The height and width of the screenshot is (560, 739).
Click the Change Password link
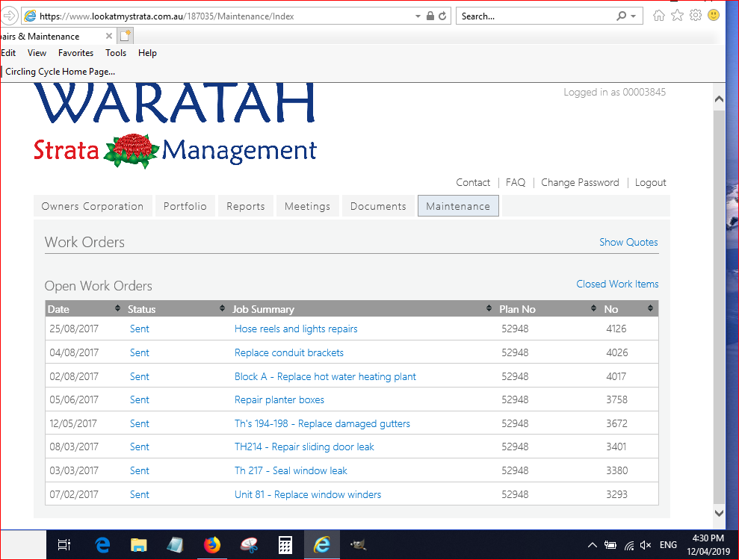(x=580, y=182)
